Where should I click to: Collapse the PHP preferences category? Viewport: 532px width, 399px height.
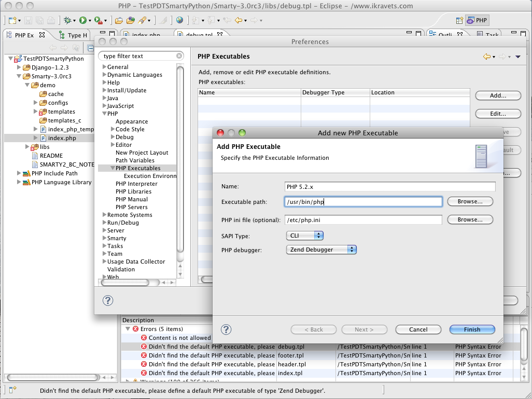[105, 114]
